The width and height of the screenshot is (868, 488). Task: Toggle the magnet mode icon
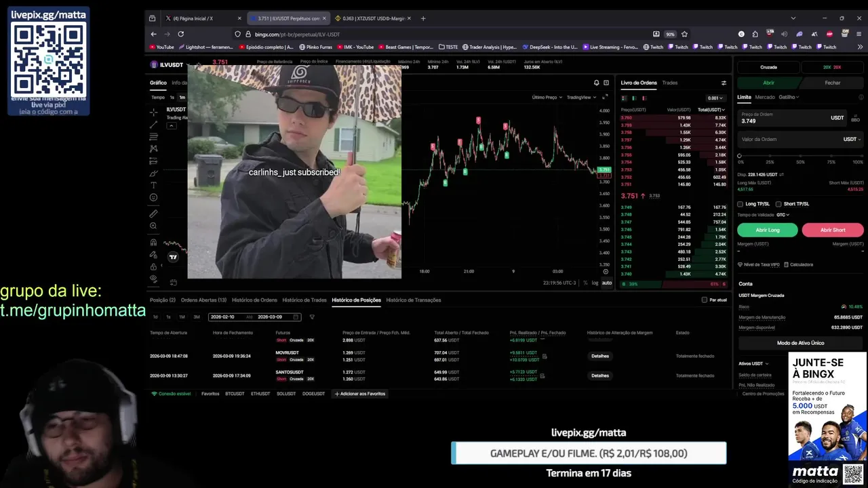pos(154,242)
